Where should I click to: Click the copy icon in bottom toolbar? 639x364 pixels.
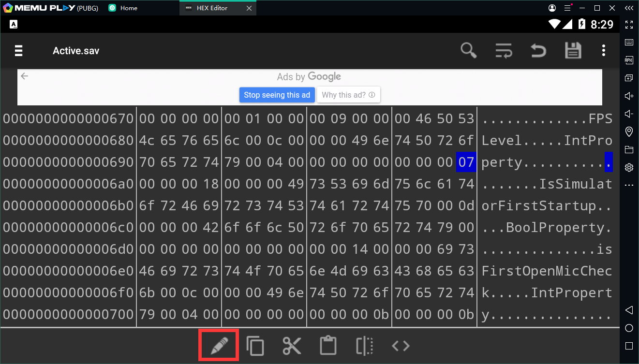click(x=255, y=346)
